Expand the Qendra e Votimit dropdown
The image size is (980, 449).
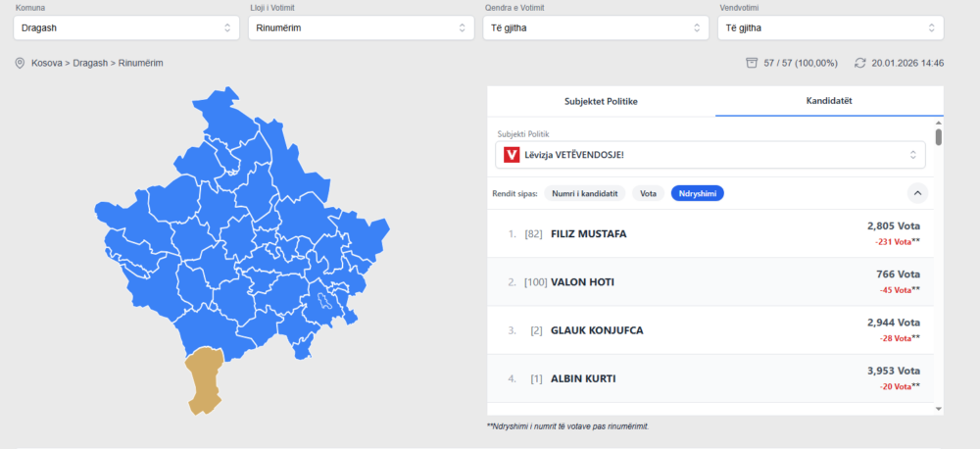point(595,28)
